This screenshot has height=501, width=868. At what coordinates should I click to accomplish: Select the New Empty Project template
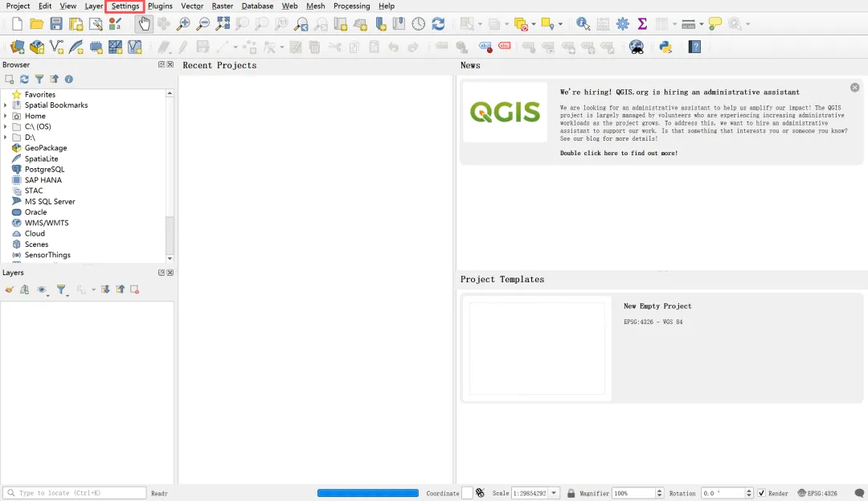click(661, 347)
